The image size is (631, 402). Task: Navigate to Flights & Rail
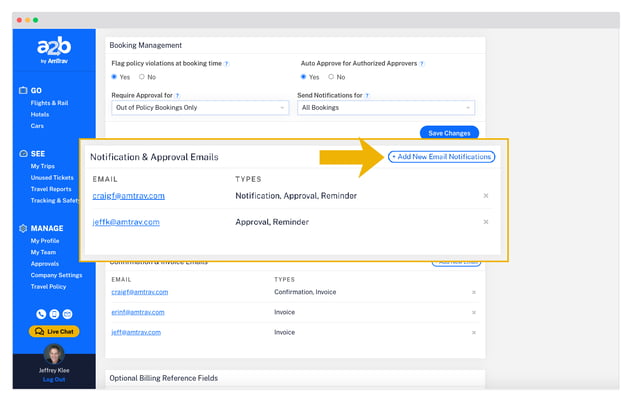[x=51, y=101]
